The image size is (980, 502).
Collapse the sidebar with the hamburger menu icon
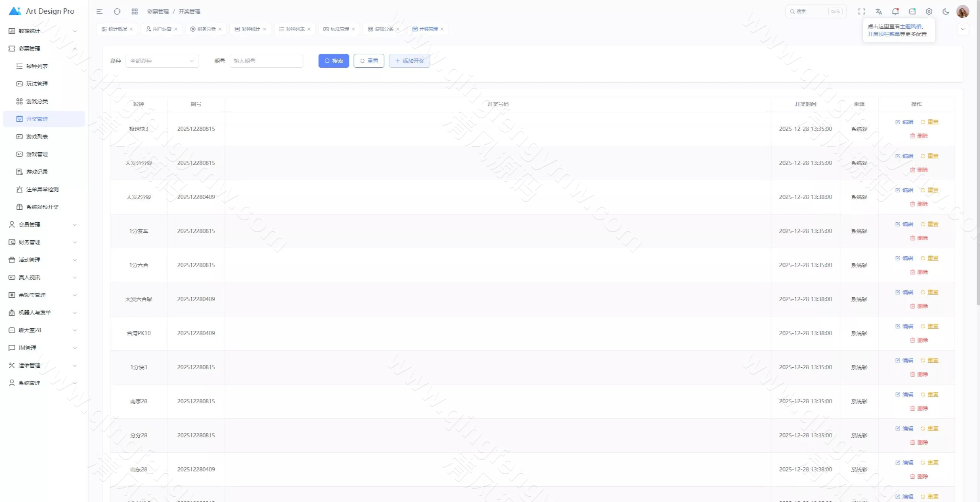point(100,11)
